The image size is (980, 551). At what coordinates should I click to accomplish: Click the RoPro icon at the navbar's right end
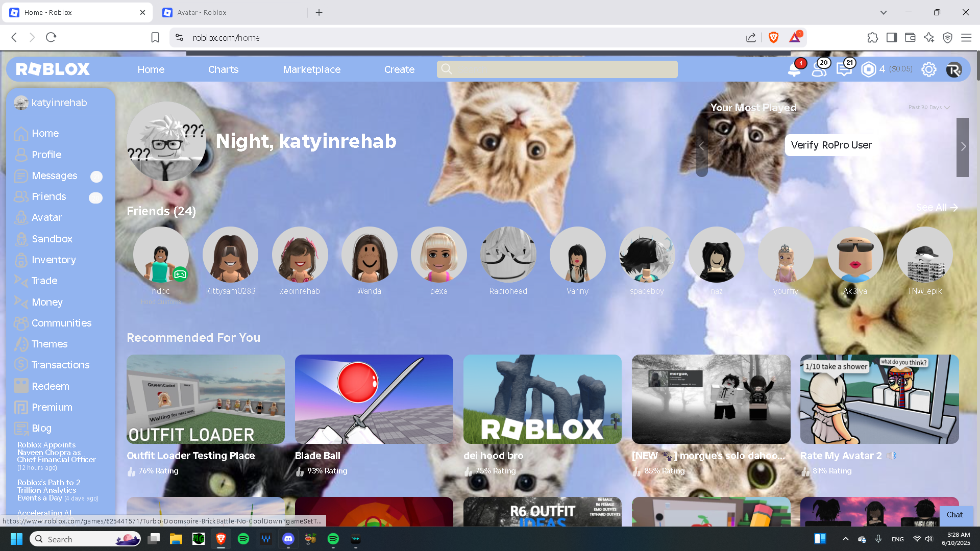953,69
